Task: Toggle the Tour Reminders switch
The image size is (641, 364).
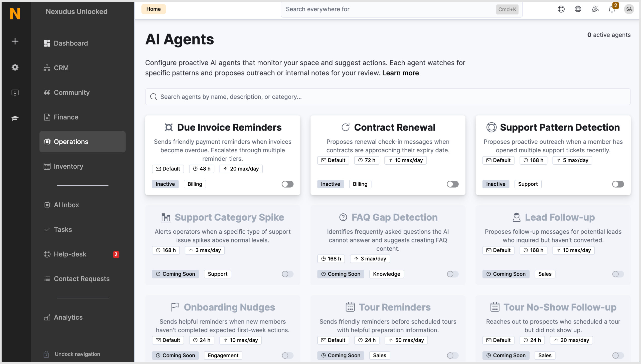Action: (452, 355)
